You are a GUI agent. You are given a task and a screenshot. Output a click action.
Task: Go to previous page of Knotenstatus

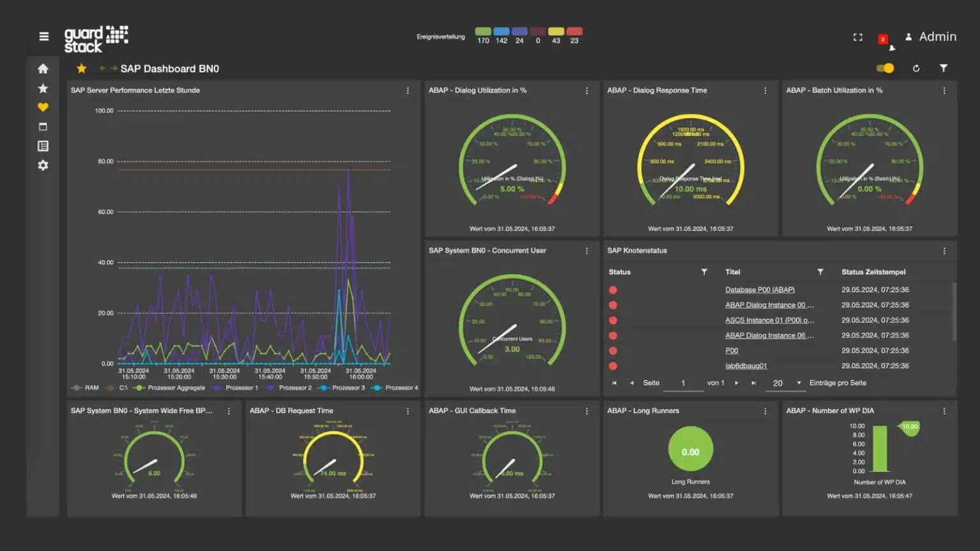[632, 383]
